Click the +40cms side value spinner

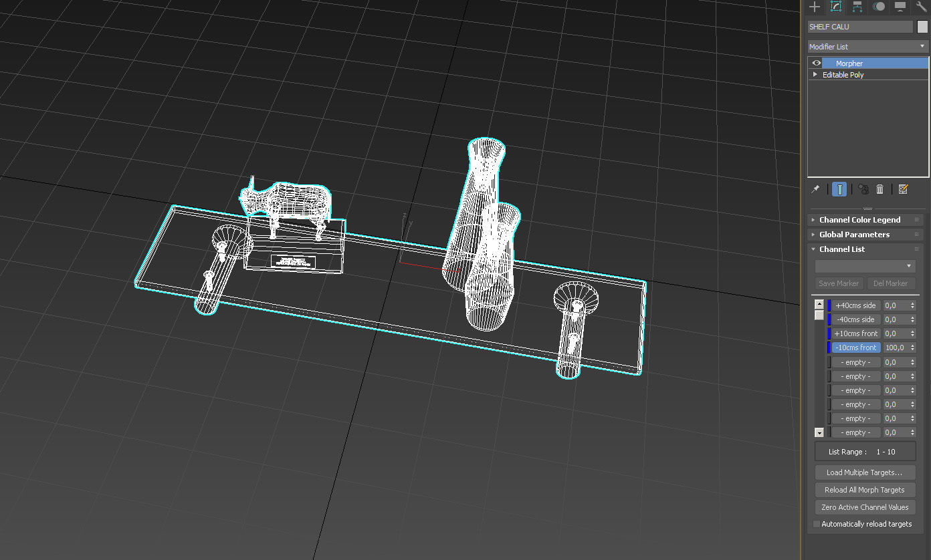[x=912, y=305]
